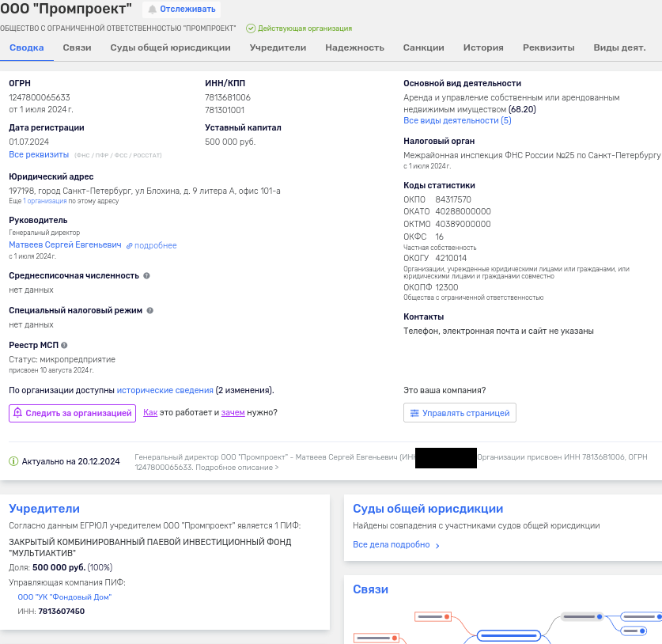Click the bell icon in Отслеживать button
The image size is (662, 644).
(x=153, y=9)
